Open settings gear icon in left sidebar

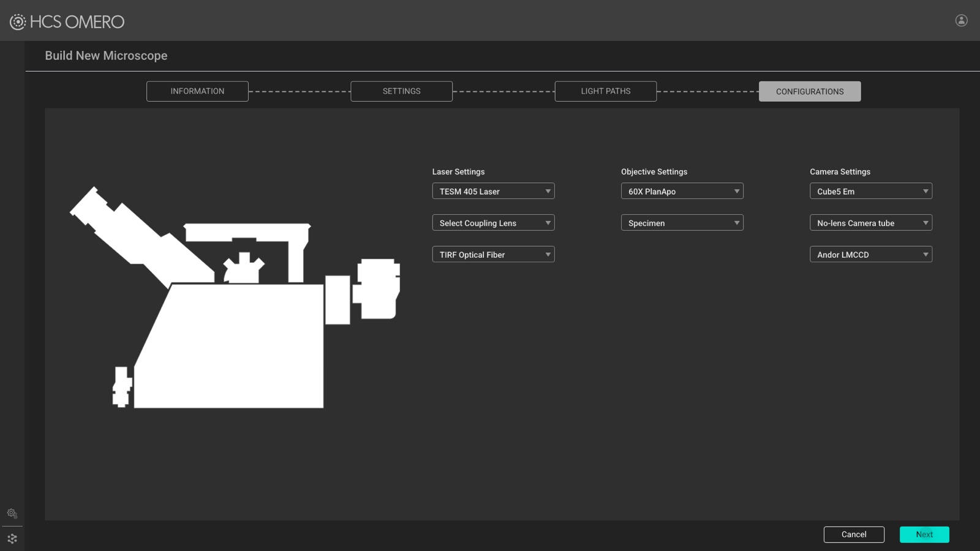point(12,513)
